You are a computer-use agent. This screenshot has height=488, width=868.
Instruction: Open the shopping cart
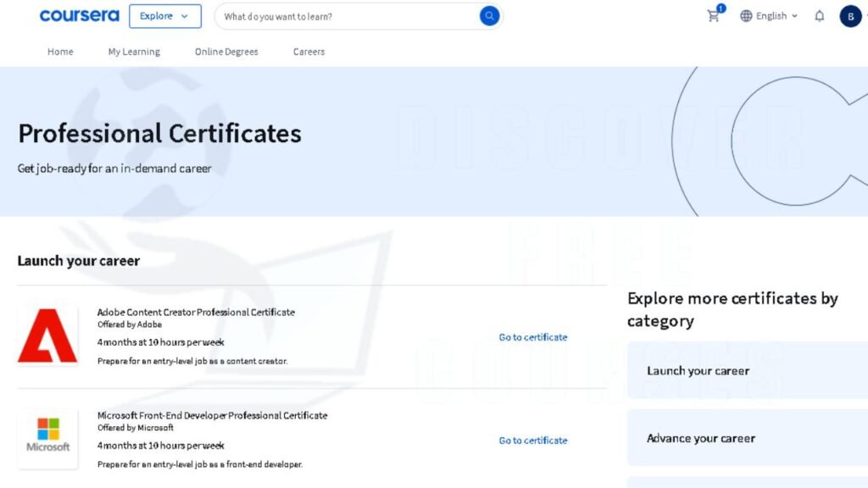pos(714,16)
